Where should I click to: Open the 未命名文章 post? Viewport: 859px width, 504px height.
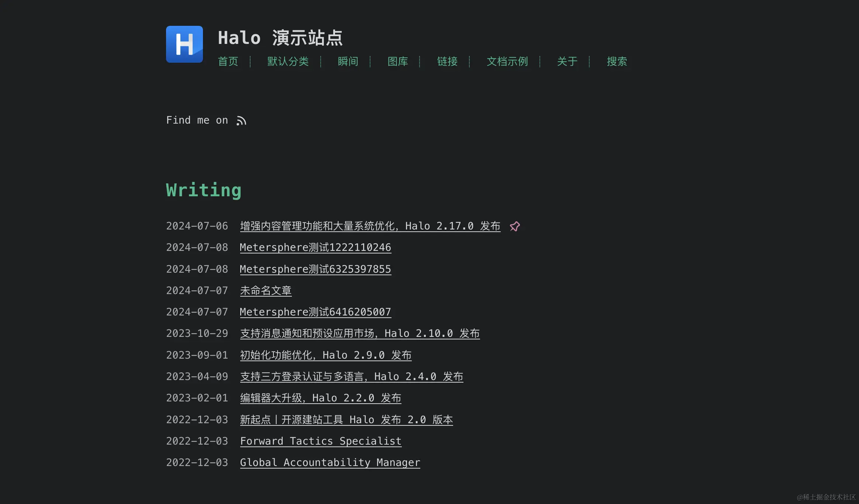coord(266,290)
